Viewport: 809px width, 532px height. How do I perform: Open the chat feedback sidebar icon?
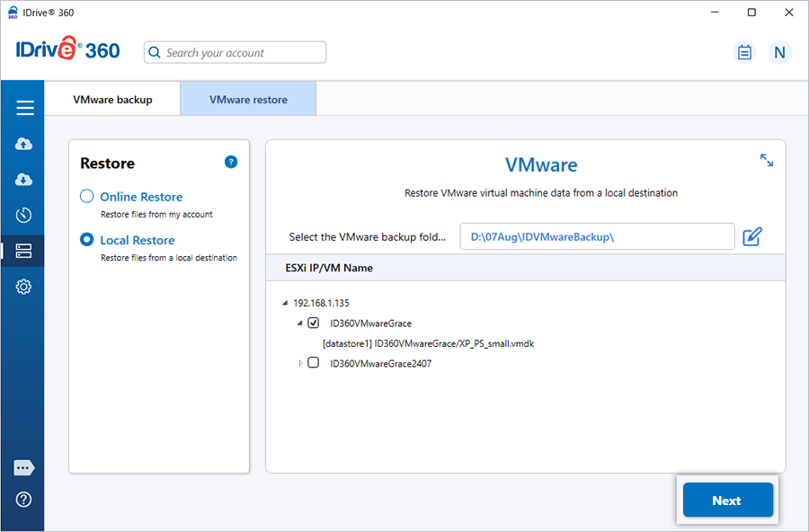tap(23, 468)
